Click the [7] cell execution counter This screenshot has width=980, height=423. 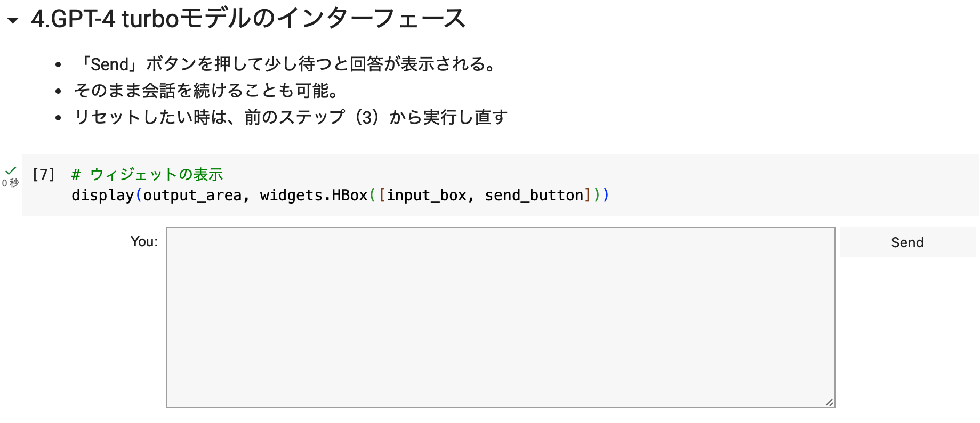coord(44,175)
